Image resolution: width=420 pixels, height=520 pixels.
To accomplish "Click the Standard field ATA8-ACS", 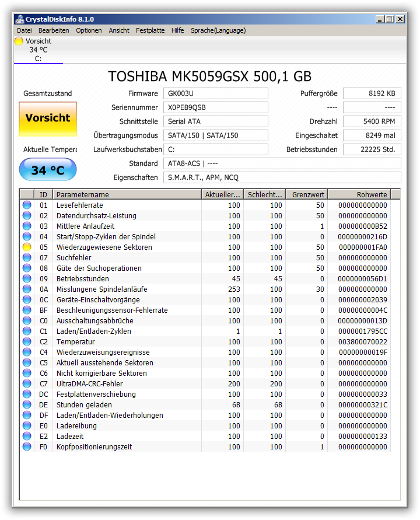I will click(282, 163).
